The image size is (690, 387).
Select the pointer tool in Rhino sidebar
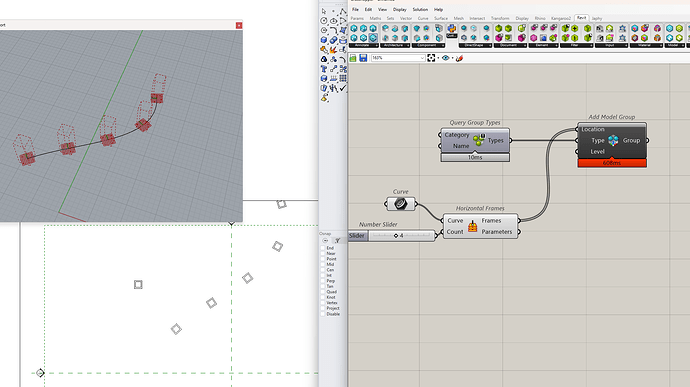point(324,11)
